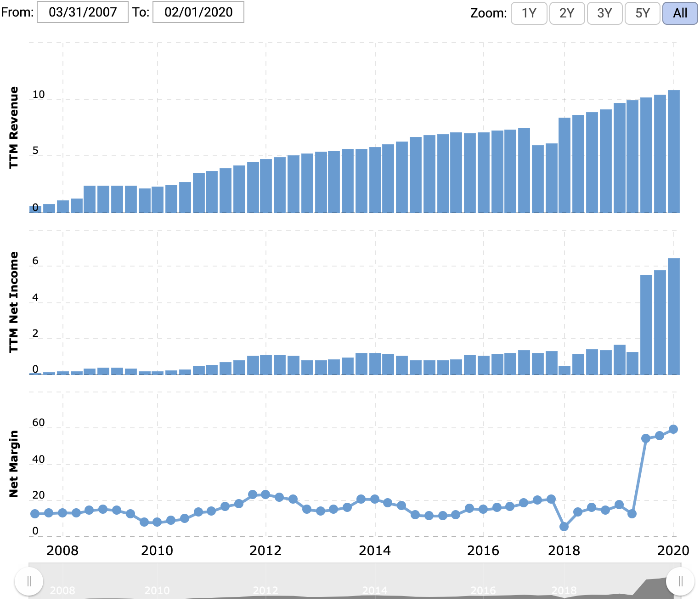
Task: Click the last TTM Revenue bar at 2020
Action: click(x=674, y=151)
